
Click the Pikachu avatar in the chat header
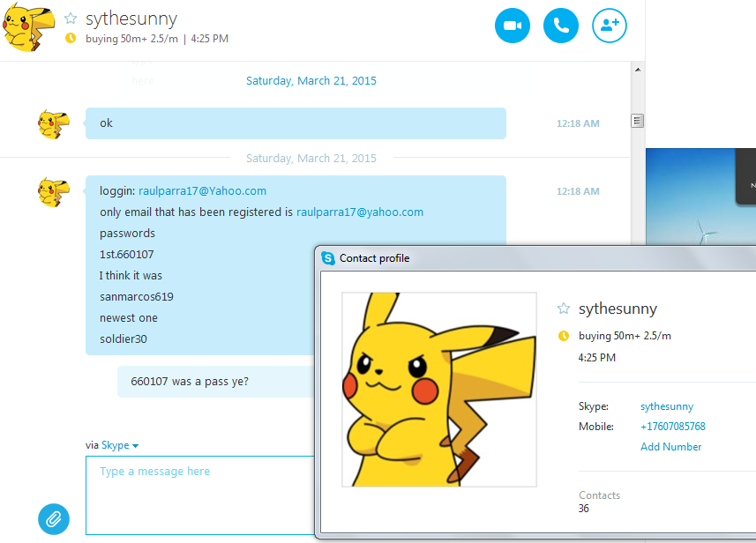click(29, 28)
